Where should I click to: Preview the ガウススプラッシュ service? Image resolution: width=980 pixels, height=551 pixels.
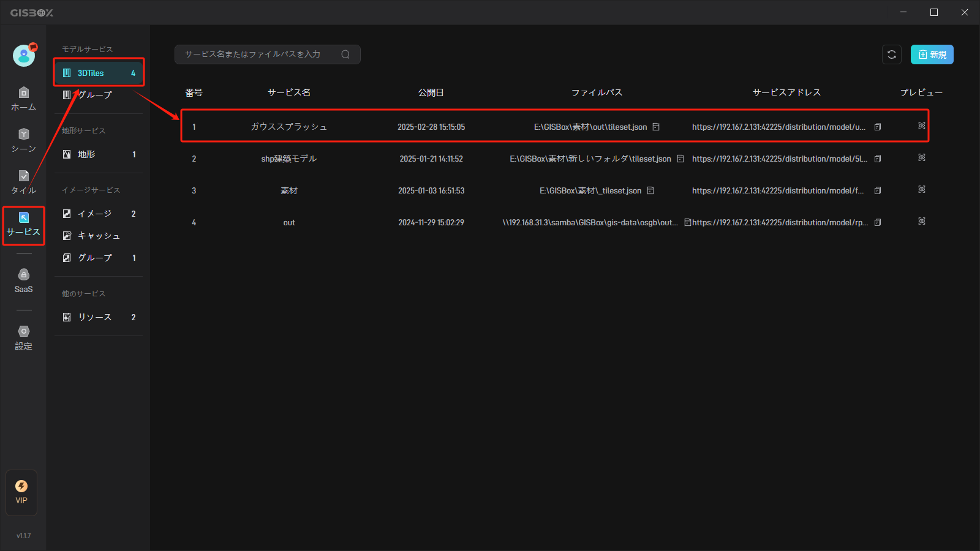click(922, 126)
